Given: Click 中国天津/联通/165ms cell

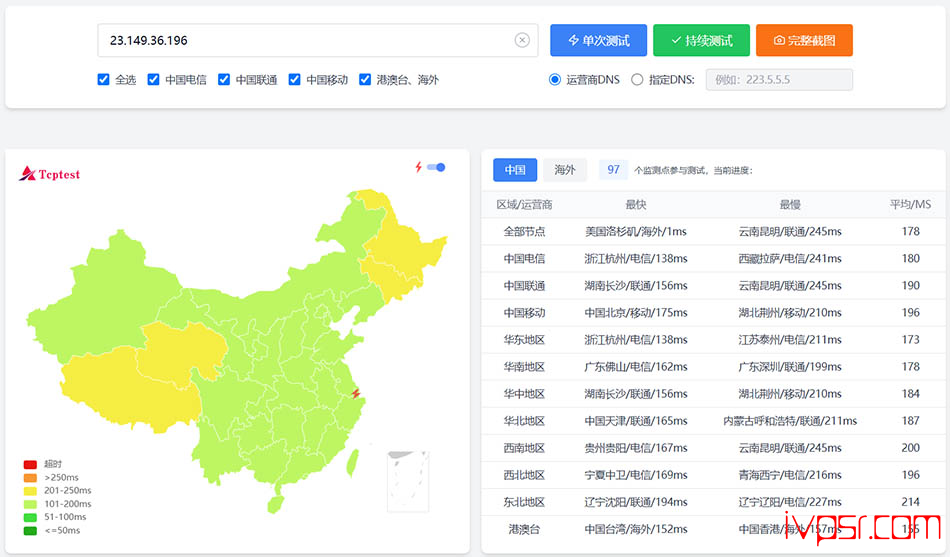Looking at the screenshot, I should pyautogui.click(x=636, y=421).
